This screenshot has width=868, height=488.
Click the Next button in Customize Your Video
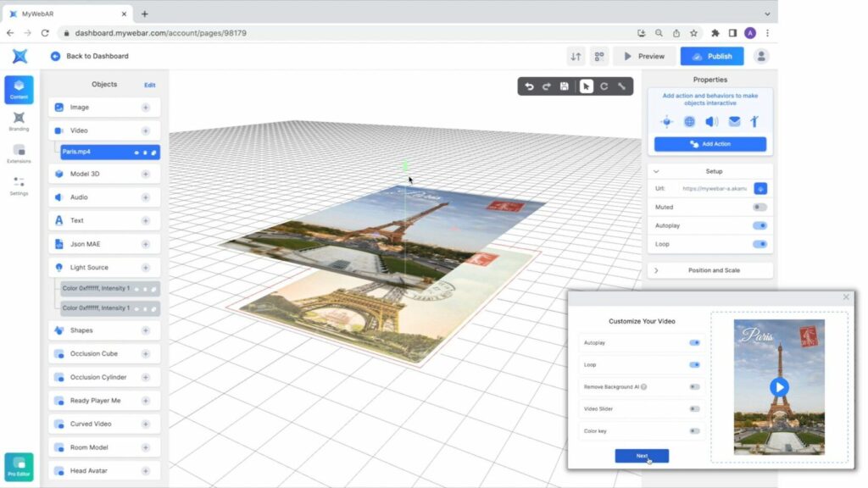pyautogui.click(x=642, y=456)
